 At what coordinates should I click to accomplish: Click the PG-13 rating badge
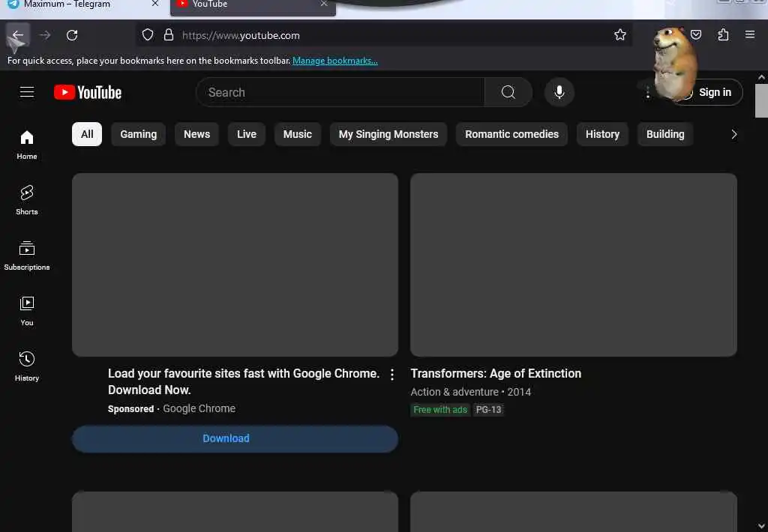click(x=489, y=410)
